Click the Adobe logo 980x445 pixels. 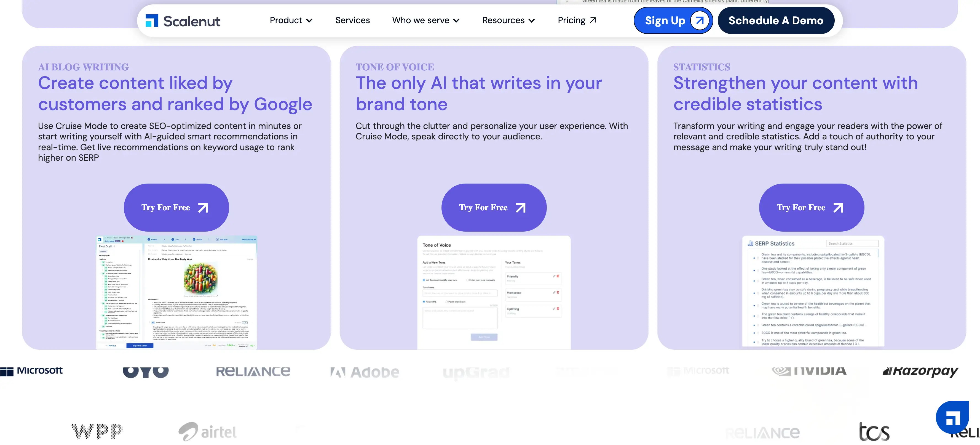click(x=365, y=372)
